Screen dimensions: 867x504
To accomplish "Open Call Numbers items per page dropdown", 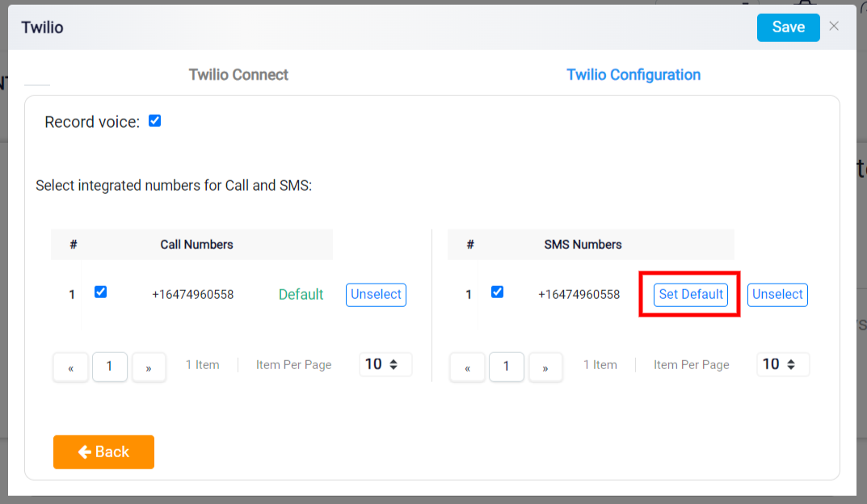I will tap(385, 365).
